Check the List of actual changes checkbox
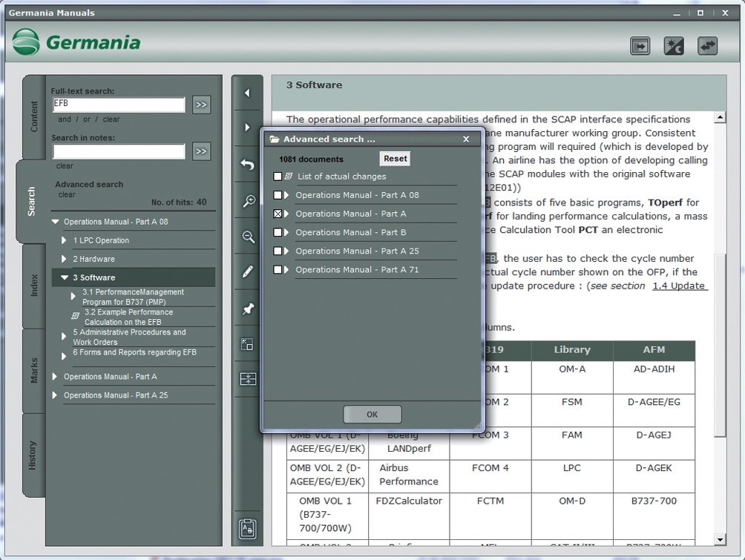 click(x=278, y=177)
